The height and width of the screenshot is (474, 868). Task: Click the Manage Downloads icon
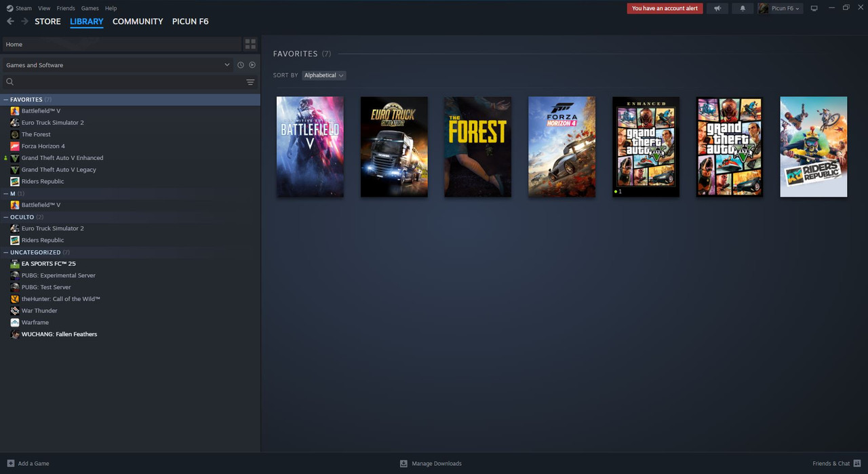tap(403, 463)
